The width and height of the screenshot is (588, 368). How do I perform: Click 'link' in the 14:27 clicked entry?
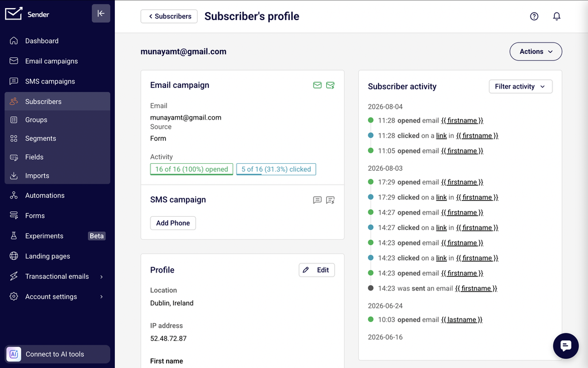442,228
